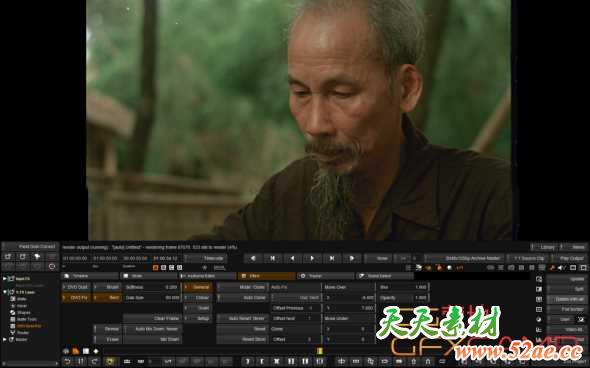This screenshot has height=368, width=590.
Task: Open the Archive Master output format dropdown
Action: coord(464,258)
